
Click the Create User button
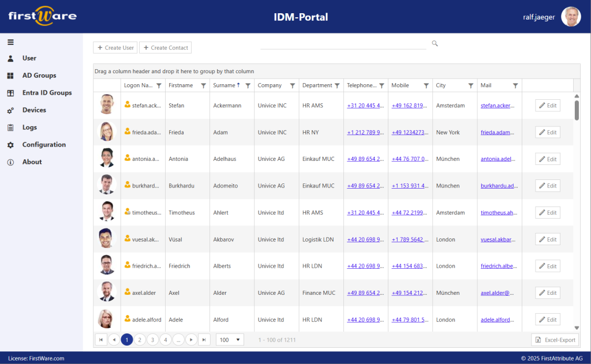[115, 48]
